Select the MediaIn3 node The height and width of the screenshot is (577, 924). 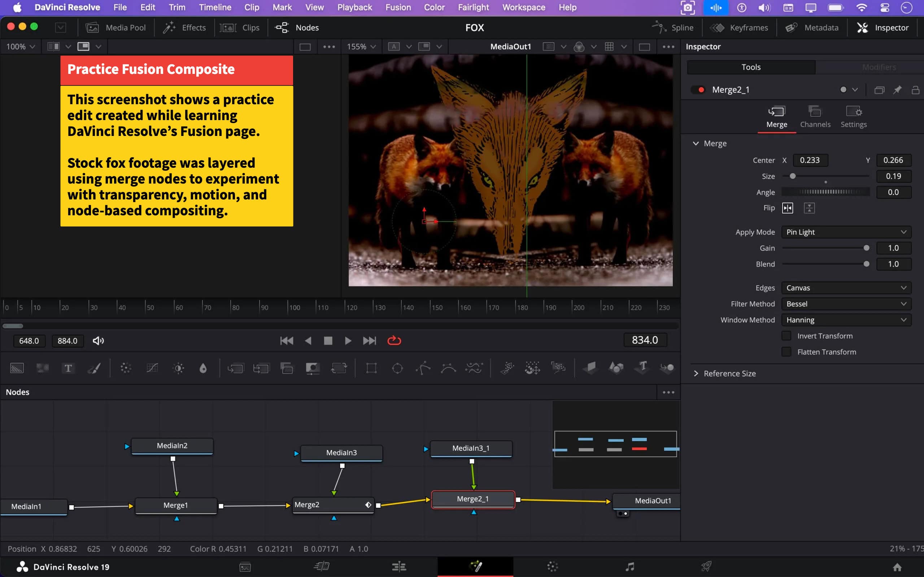click(341, 453)
